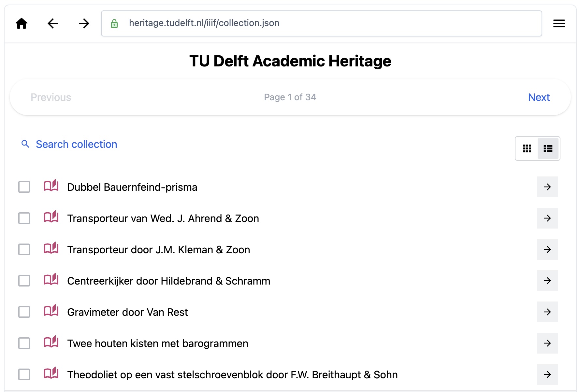Open arrow for Centreerkijker door Hildebrand & Schramm
Viewport: 580px width, 392px height.
coord(547,281)
